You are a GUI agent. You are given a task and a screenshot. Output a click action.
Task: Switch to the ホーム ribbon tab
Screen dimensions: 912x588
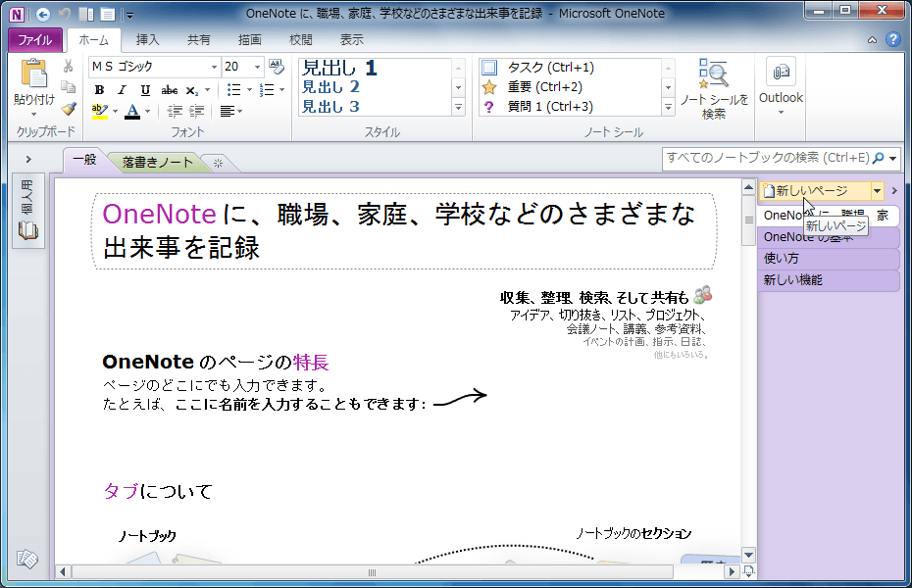(93, 39)
